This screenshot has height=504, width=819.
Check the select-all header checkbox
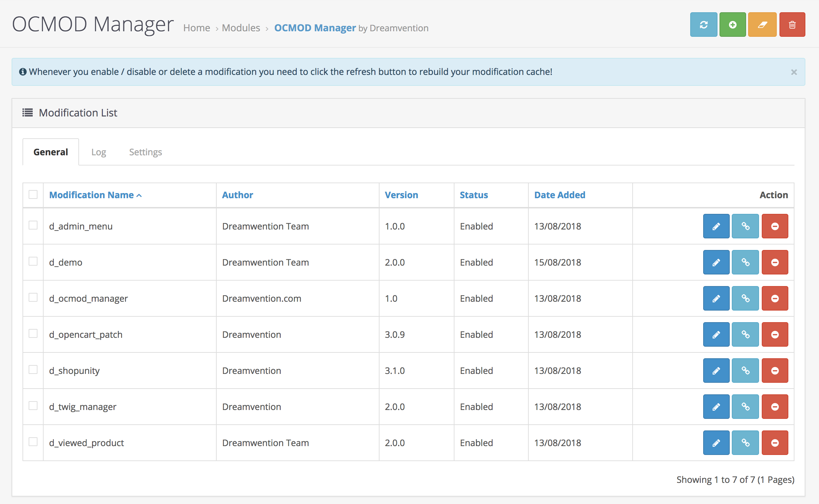click(x=33, y=194)
